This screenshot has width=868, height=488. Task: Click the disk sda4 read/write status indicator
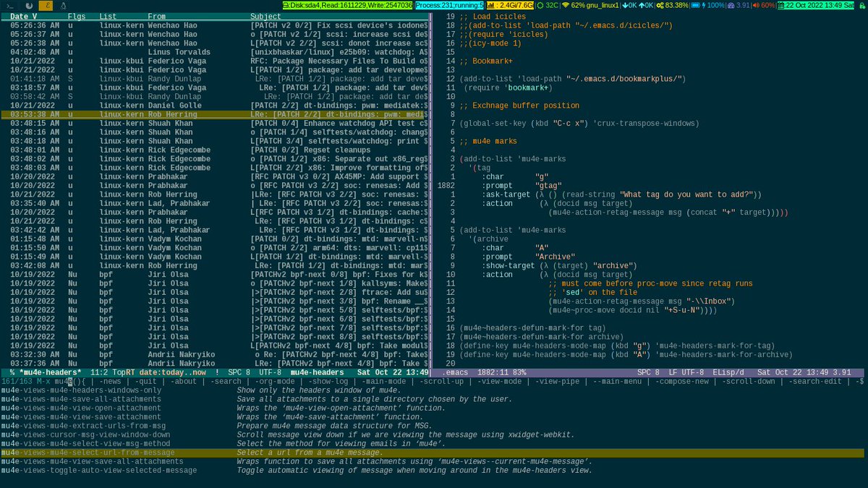point(347,5)
